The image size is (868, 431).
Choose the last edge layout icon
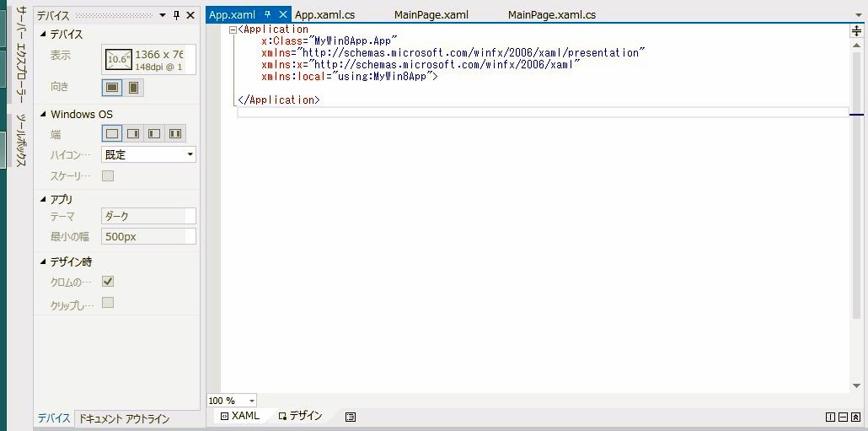[175, 133]
